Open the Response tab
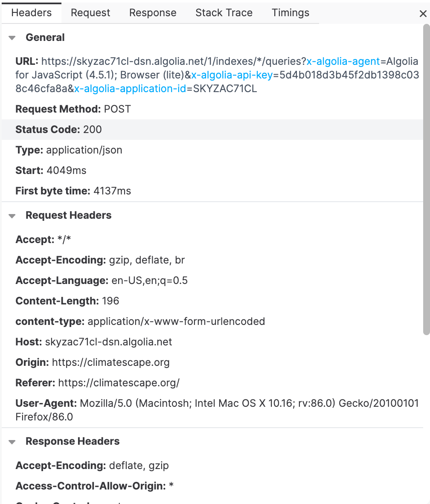 point(153,13)
